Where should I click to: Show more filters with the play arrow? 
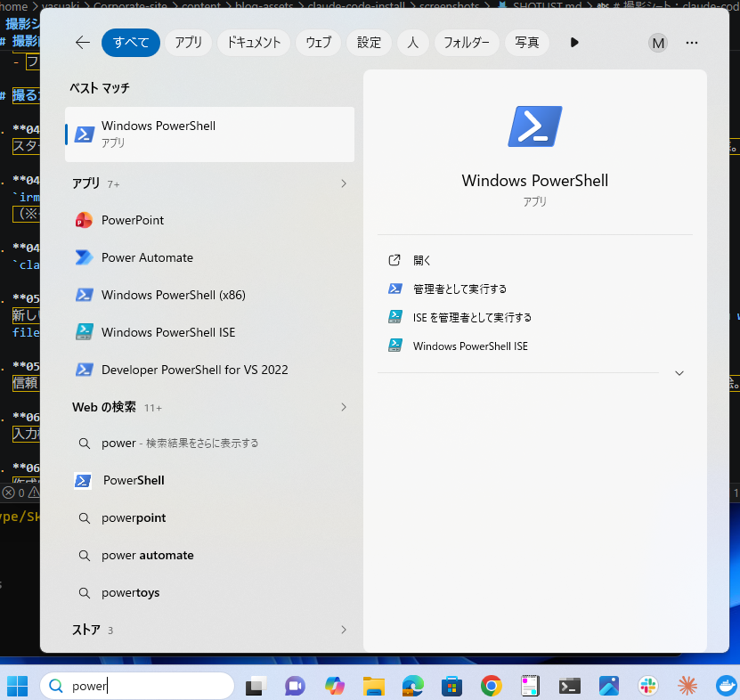(573, 43)
